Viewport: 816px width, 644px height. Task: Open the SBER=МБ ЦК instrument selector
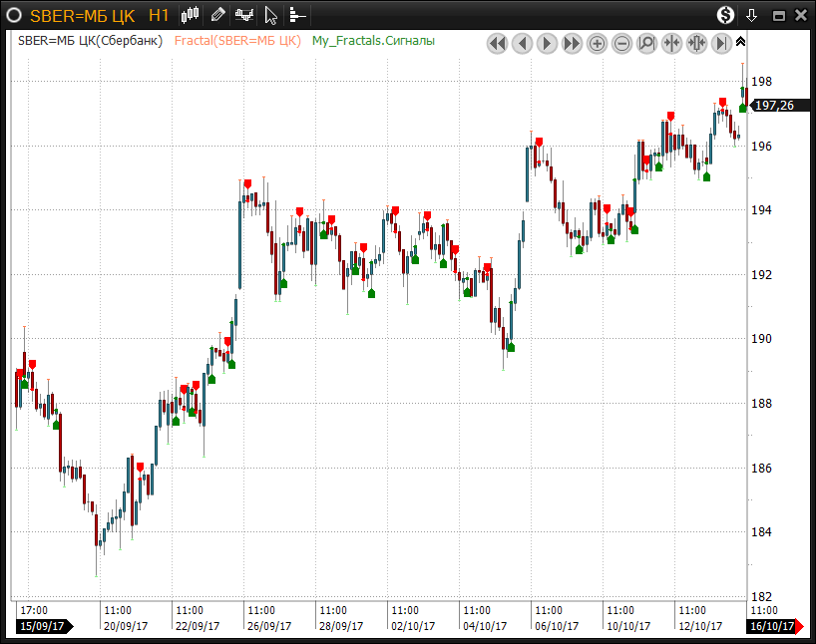click(x=82, y=15)
